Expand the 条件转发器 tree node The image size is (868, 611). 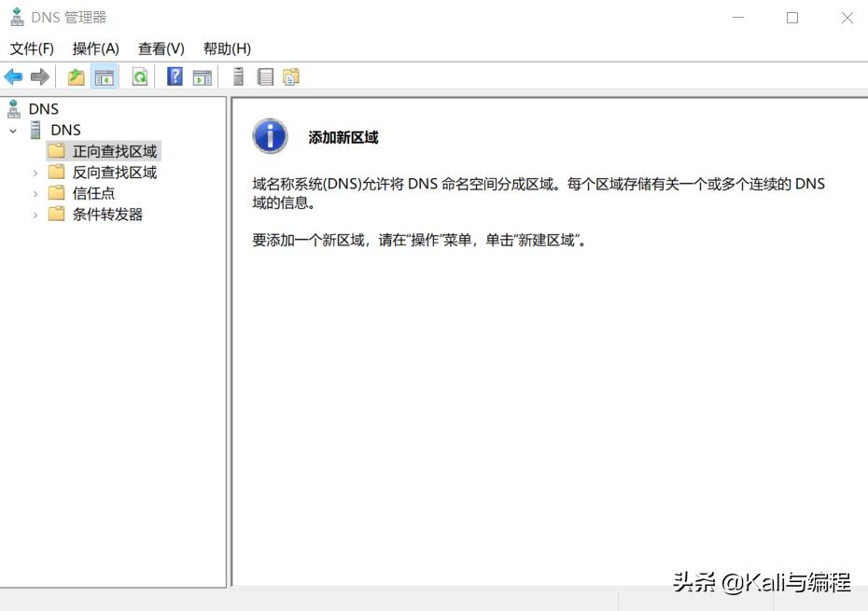click(x=35, y=214)
